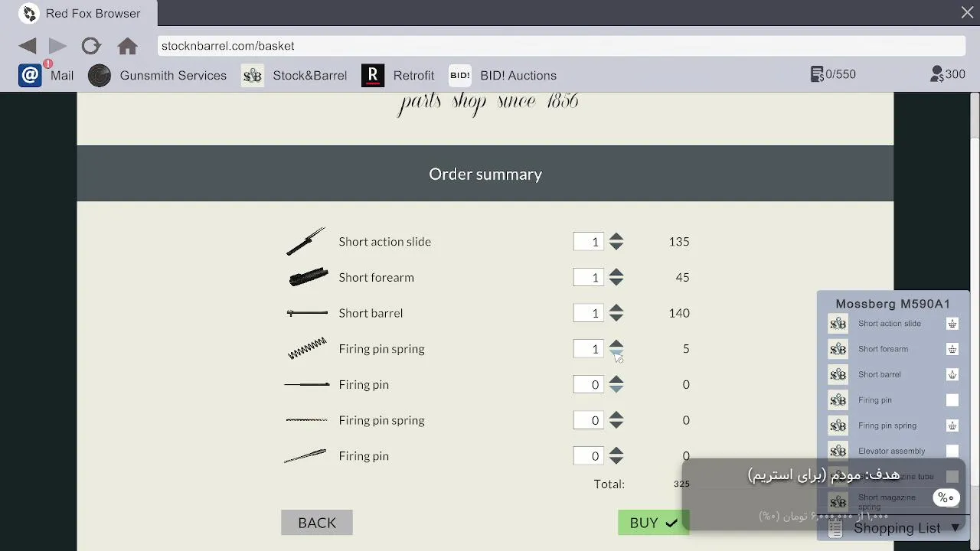980x551 pixels.
Task: Open the Stock&Barrel bookmark
Action: tap(310, 75)
